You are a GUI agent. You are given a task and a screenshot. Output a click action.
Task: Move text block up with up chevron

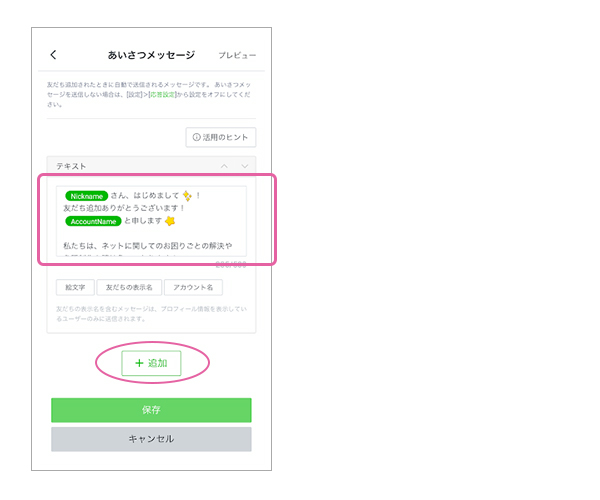[224, 166]
